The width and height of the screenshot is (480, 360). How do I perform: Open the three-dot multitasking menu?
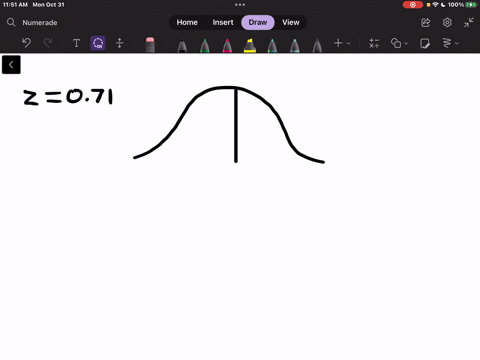pos(240,5)
